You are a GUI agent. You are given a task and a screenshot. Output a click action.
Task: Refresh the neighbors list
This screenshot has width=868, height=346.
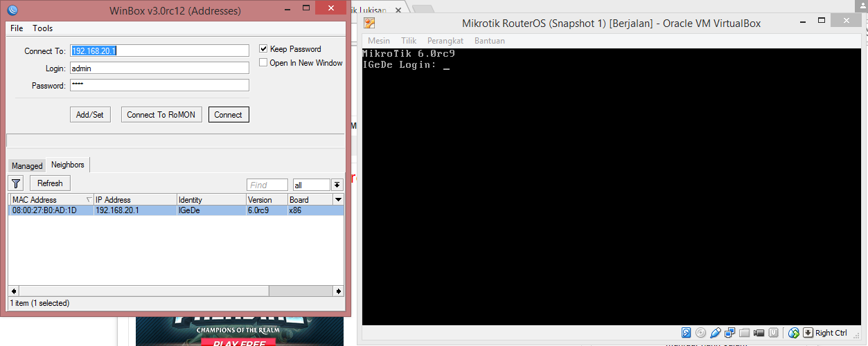click(50, 183)
